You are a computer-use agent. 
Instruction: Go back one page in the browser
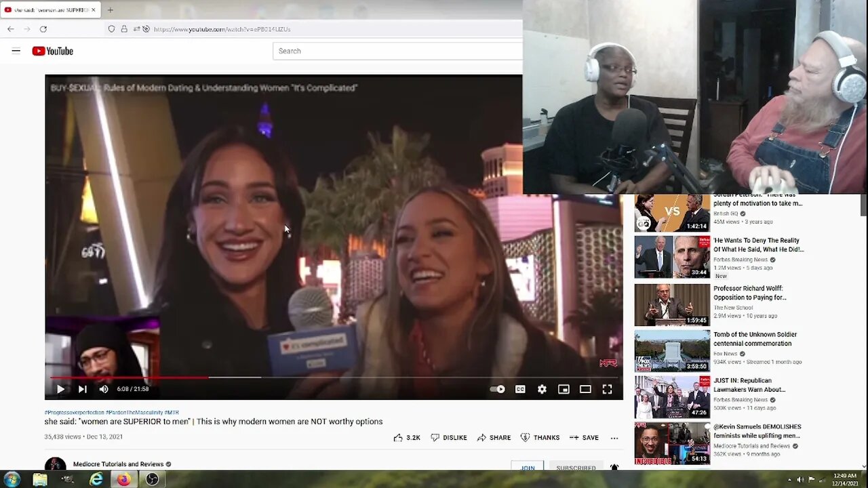click(10, 29)
